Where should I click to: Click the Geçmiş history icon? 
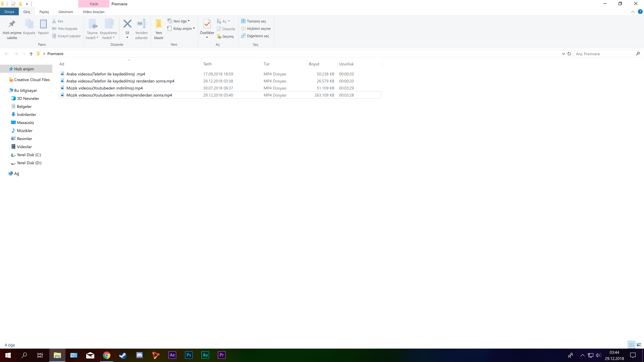pyautogui.click(x=219, y=37)
